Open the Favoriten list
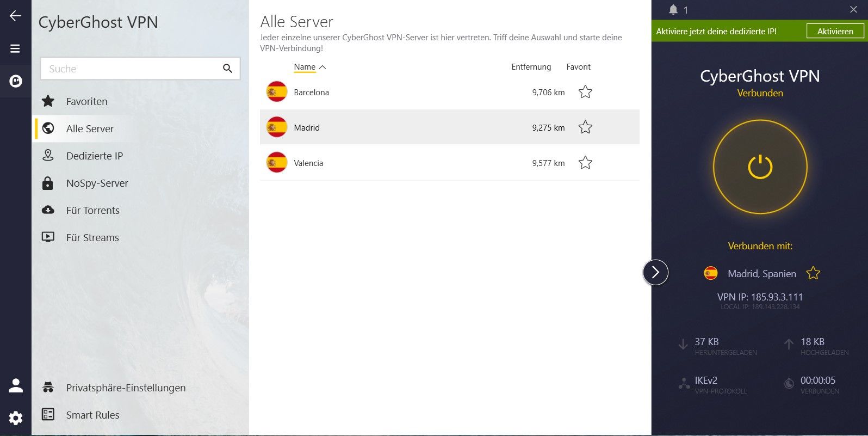Image resolution: width=868 pixels, height=436 pixels. pos(86,101)
